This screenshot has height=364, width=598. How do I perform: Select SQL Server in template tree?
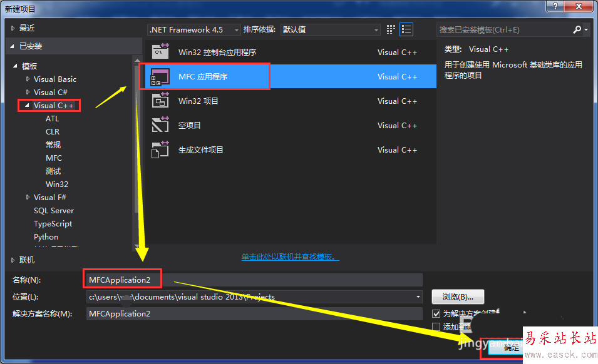click(54, 211)
